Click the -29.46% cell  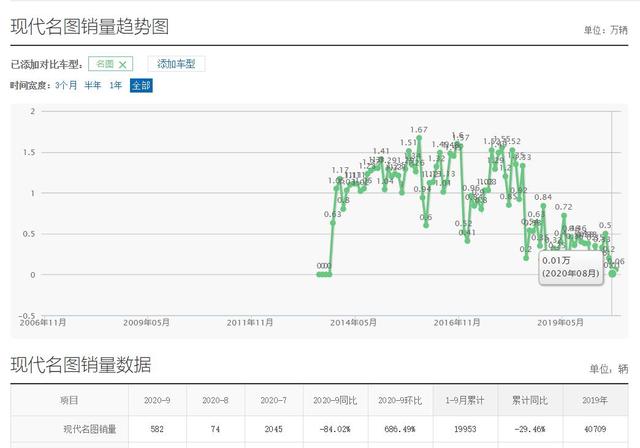tap(530, 429)
